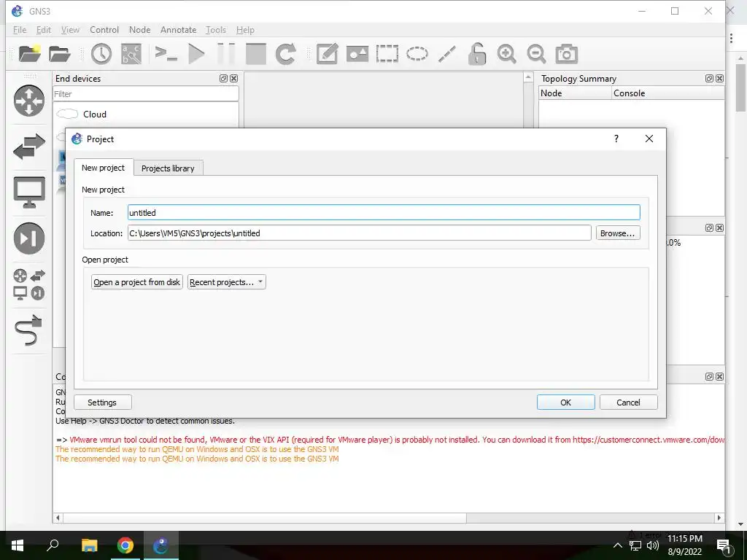Open the Edit menu

[43, 29]
